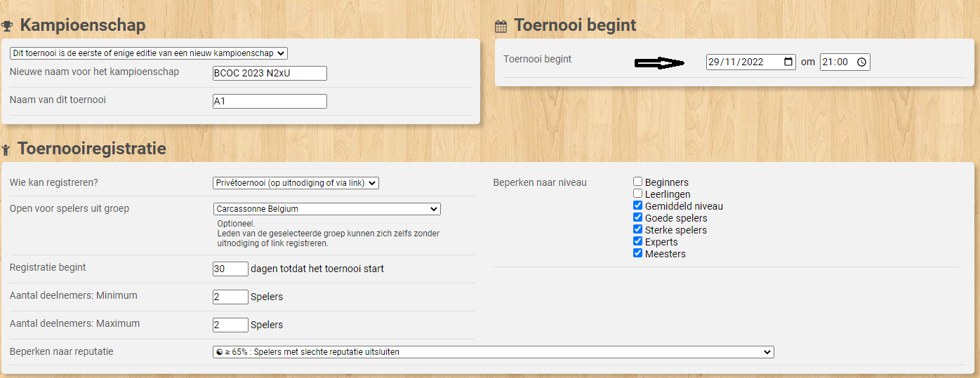
Task: Enable the Leerlingen level checkbox
Action: coord(637,194)
